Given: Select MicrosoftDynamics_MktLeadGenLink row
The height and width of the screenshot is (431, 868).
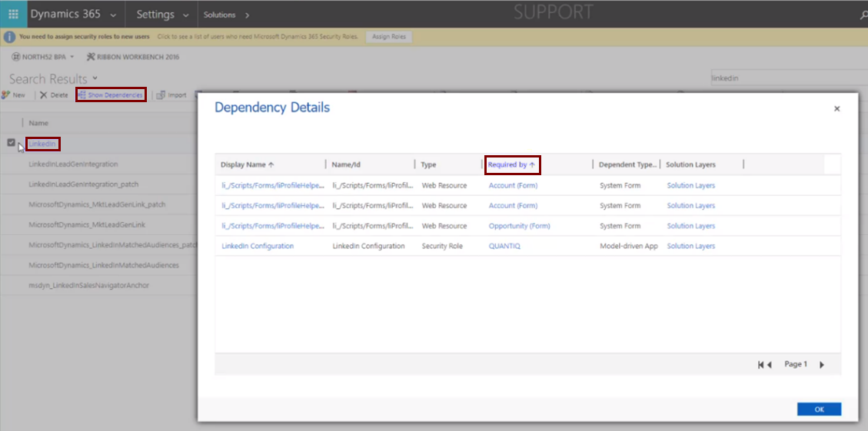Looking at the screenshot, I should click(x=87, y=225).
